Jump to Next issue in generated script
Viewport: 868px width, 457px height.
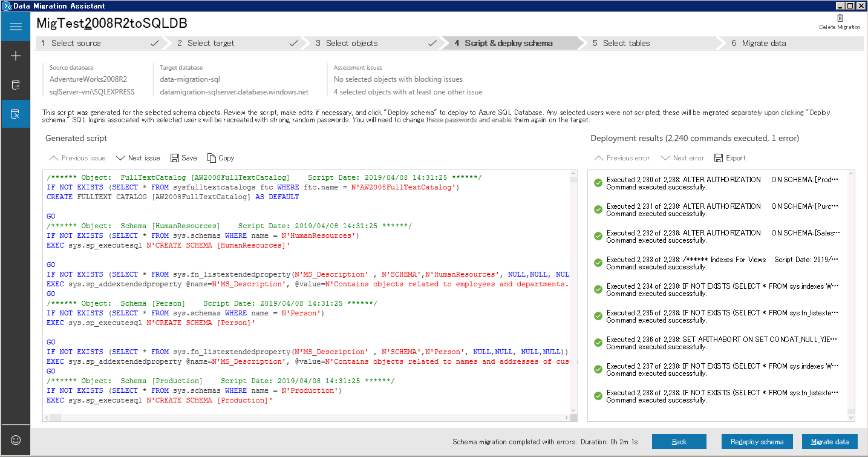138,158
